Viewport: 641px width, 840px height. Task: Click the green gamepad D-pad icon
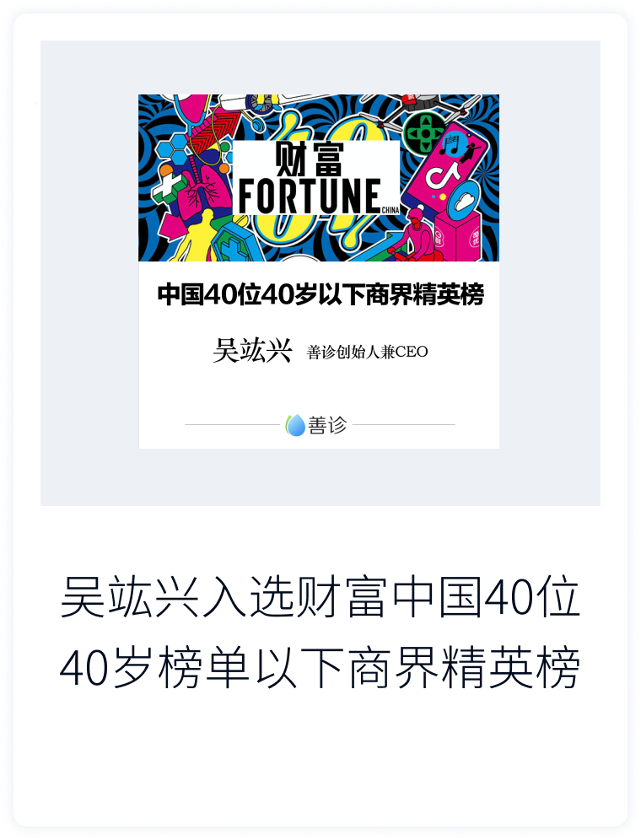point(424,132)
